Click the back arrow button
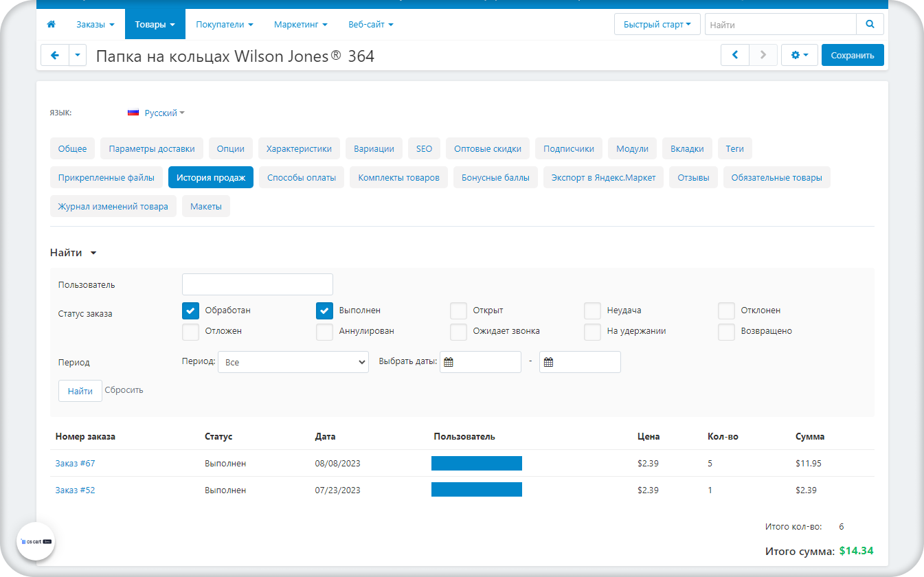Image resolution: width=924 pixels, height=577 pixels. coord(55,55)
